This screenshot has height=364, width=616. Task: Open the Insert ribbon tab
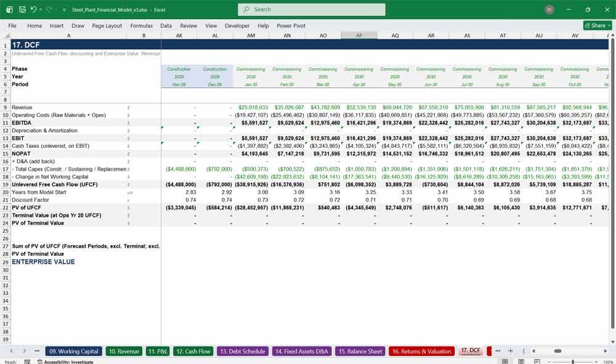point(57,25)
